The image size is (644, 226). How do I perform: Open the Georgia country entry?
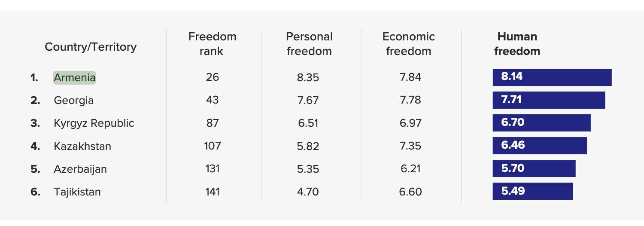pyautogui.click(x=73, y=101)
